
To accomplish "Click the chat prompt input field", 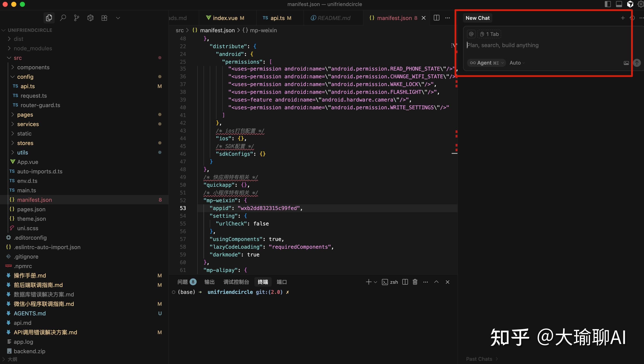I will (x=546, y=45).
